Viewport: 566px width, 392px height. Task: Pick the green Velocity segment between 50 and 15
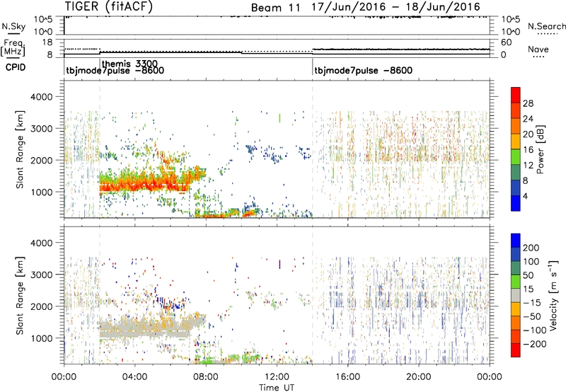[x=516, y=282]
